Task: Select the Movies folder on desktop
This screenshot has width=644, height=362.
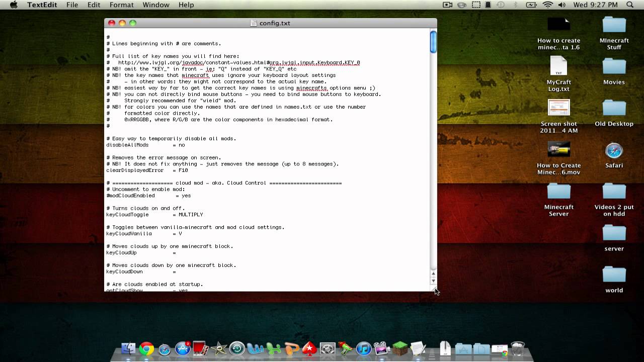Action: pos(614,71)
